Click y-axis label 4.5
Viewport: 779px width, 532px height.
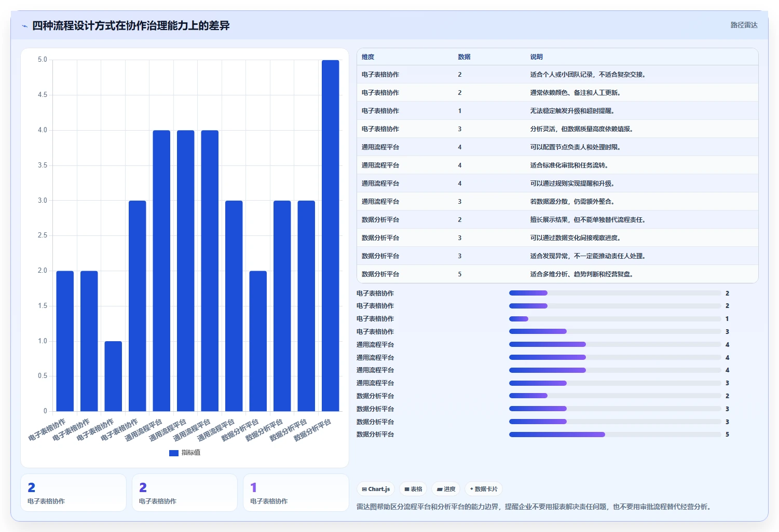[x=43, y=95]
